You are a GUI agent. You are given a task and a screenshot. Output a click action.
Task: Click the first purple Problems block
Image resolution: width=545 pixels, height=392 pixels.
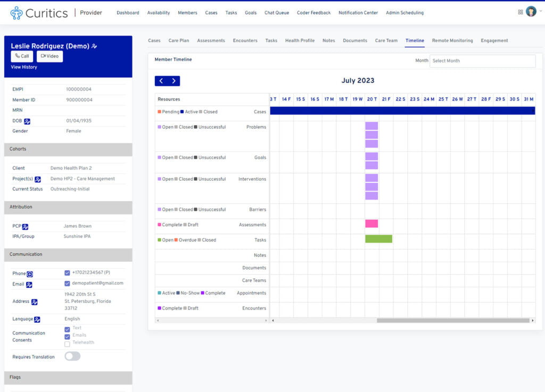[371, 126]
